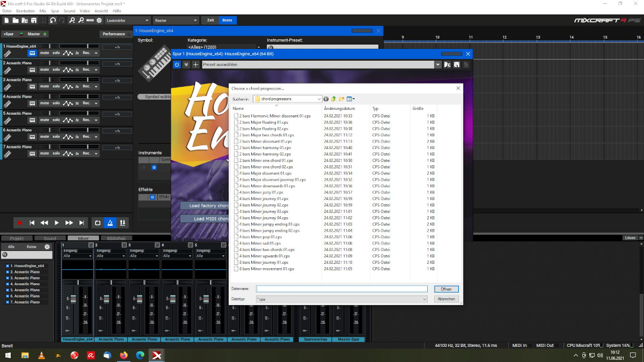Image resolution: width=644 pixels, height=362 pixels.
Task: Click the piano keyboard icon on HouseEngine_x64 track
Action: pyautogui.click(x=32, y=53)
